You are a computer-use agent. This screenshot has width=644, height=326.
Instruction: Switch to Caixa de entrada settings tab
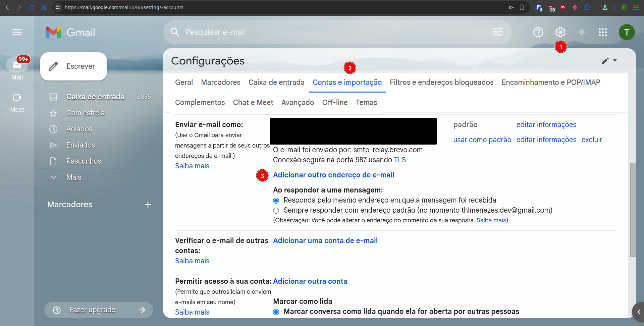click(276, 83)
